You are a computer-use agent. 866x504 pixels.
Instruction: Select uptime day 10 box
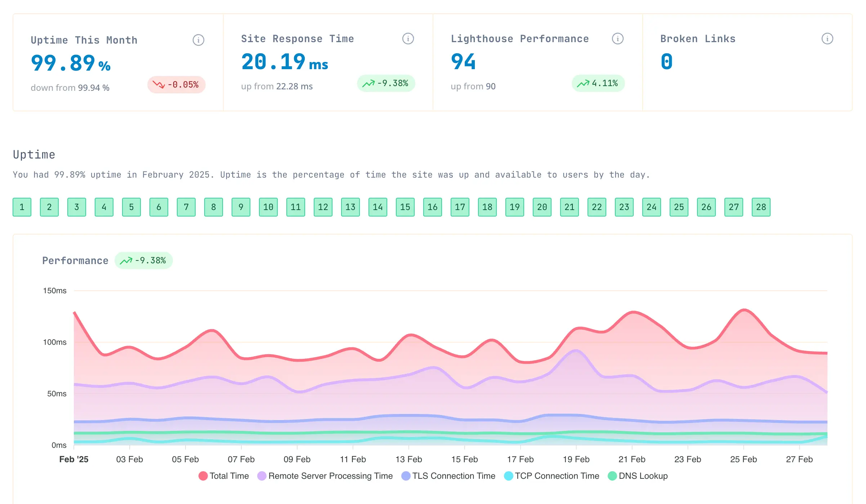(268, 207)
